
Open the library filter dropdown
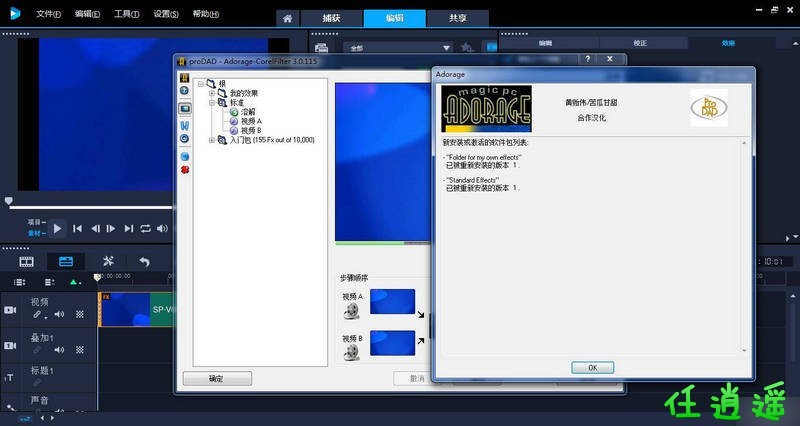click(x=398, y=48)
